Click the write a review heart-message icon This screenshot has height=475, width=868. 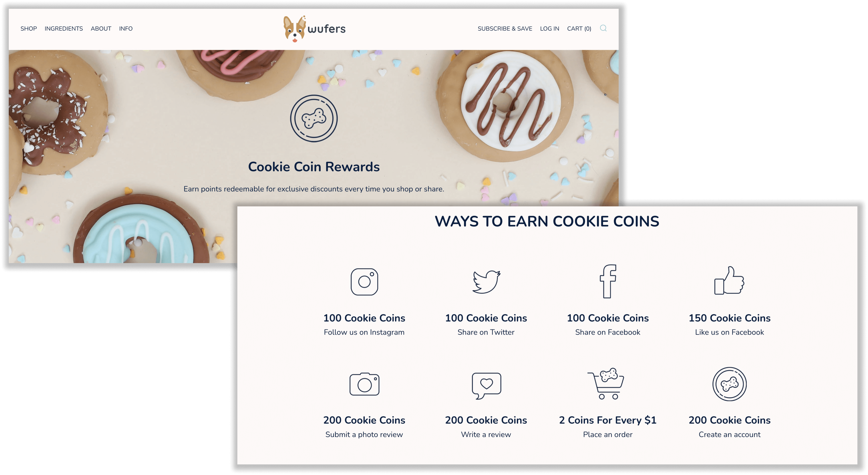[x=486, y=386]
